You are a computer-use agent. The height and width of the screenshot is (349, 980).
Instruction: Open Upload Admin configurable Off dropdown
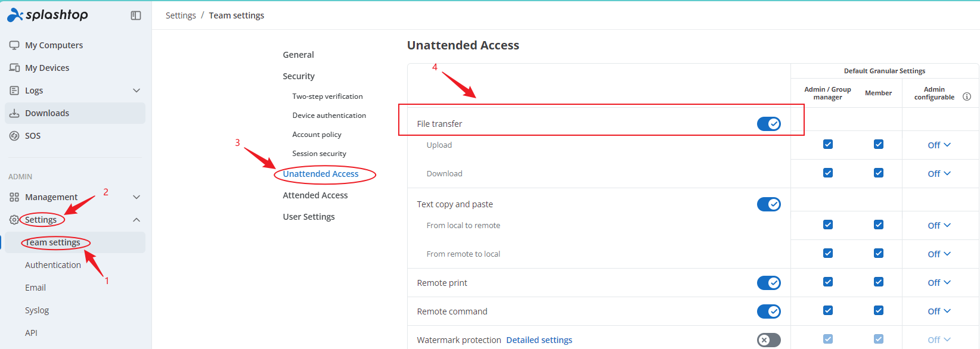939,145
